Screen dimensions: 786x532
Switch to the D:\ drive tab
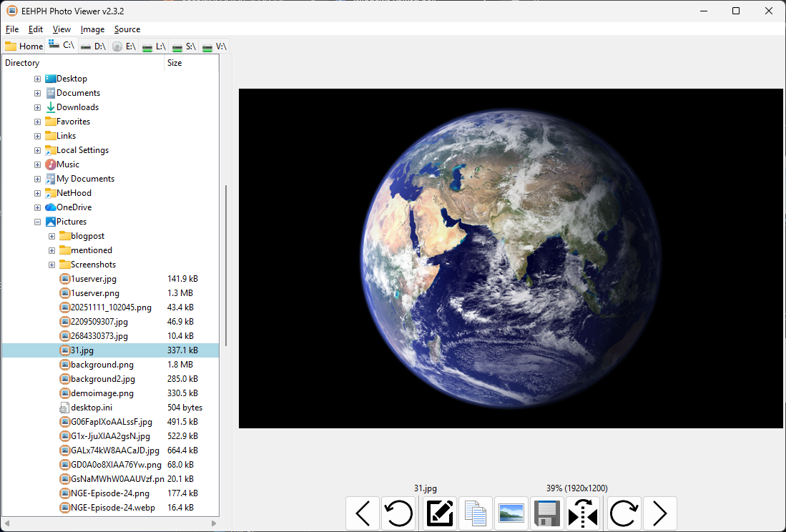tap(93, 46)
